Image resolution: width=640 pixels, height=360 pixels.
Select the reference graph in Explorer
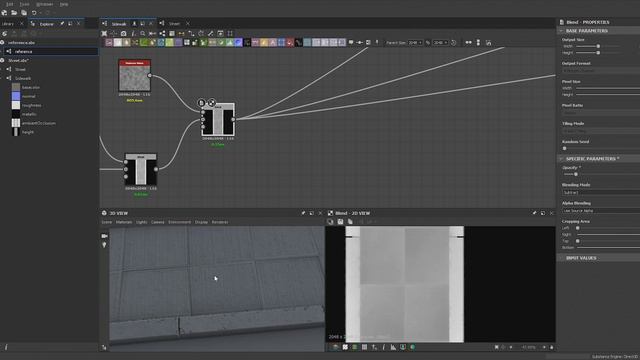coord(51,51)
